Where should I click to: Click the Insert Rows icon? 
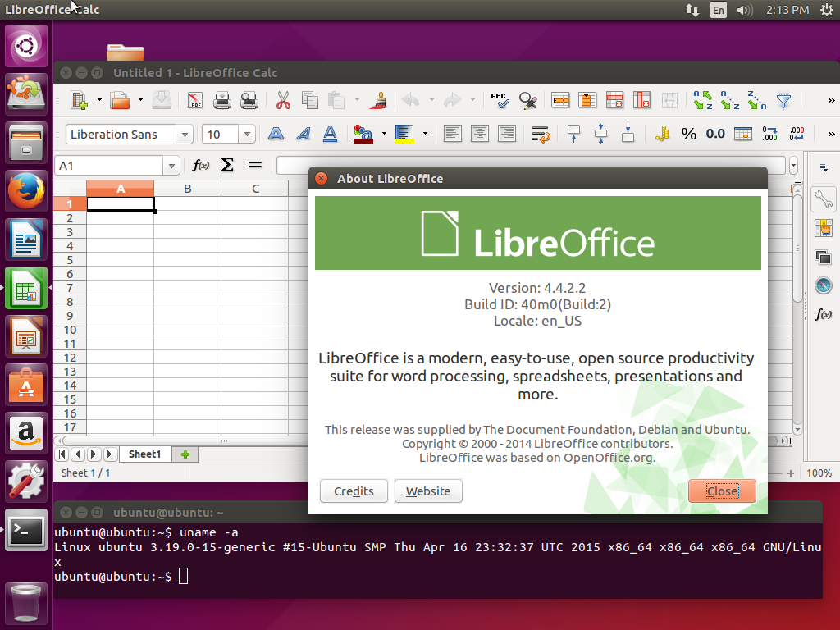[x=559, y=100]
